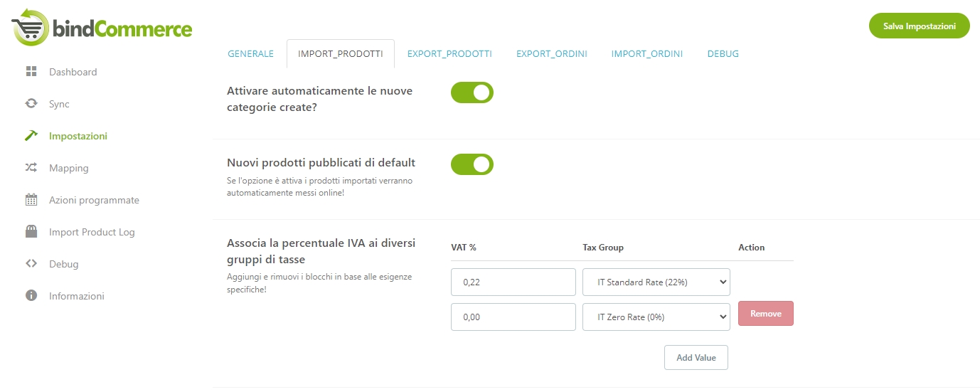Image resolution: width=980 pixels, height=392 pixels.
Task: Go to the GENERALE tab
Action: point(250,54)
